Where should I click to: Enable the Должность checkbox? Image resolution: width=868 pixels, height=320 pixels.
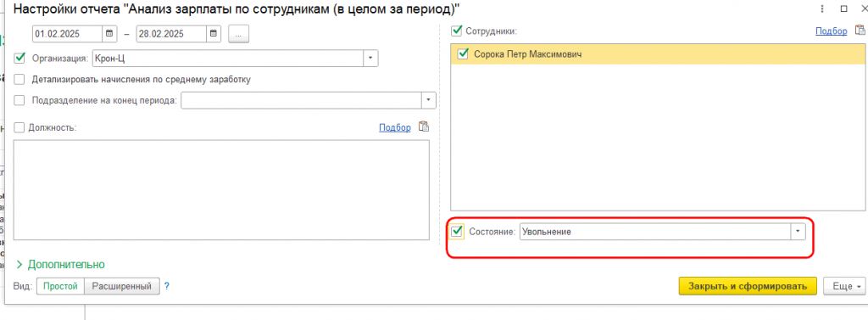(20, 127)
